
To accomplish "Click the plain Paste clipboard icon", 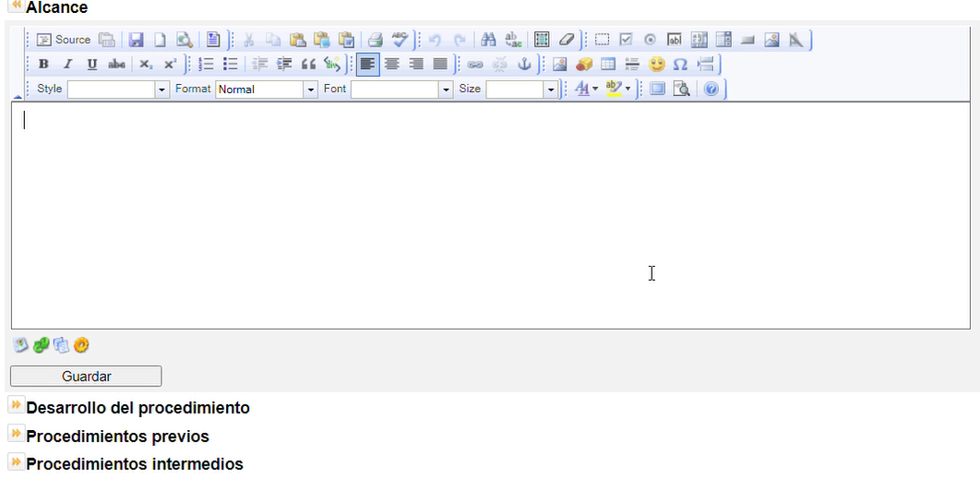I will pyautogui.click(x=297, y=40).
